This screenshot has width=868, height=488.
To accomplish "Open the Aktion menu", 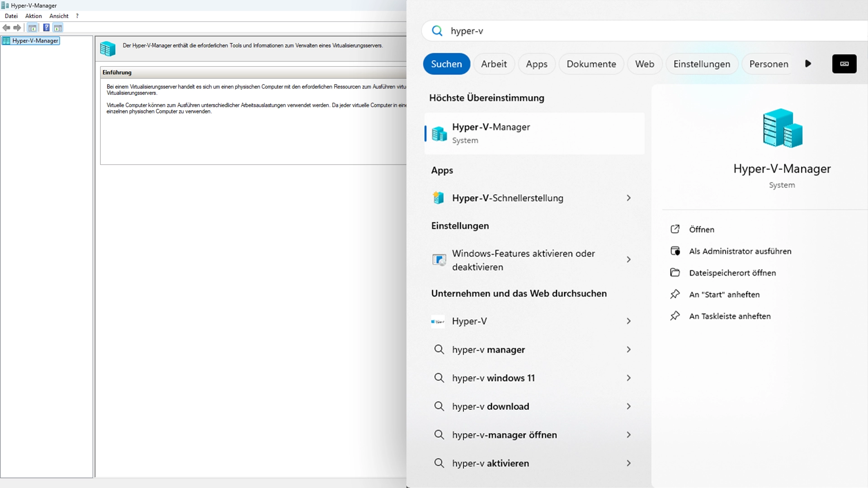I will coord(33,16).
